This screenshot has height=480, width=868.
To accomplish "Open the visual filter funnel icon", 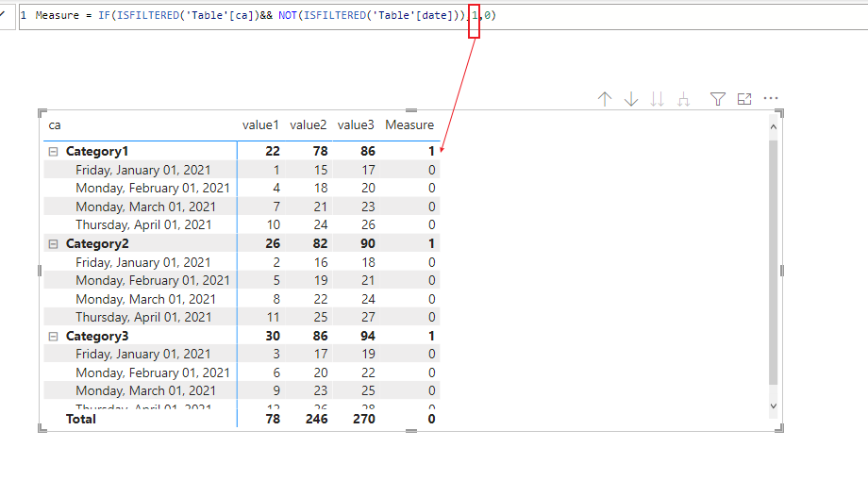I will pyautogui.click(x=718, y=99).
